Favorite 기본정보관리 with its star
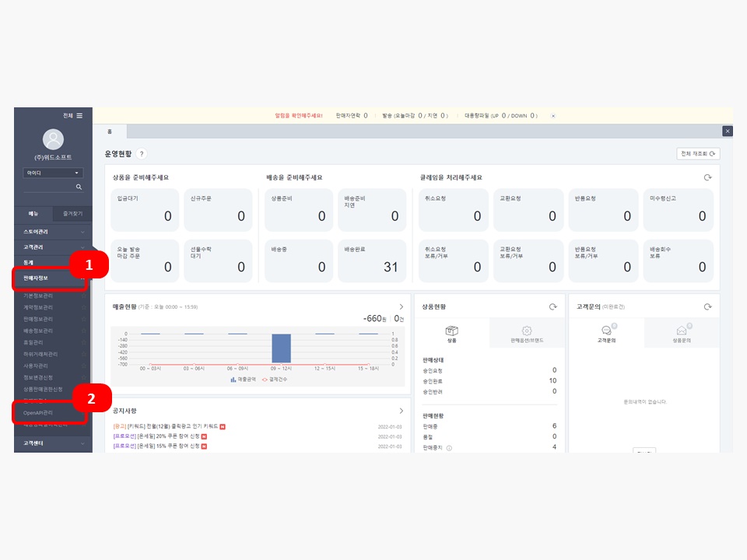747x560 pixels. click(84, 296)
